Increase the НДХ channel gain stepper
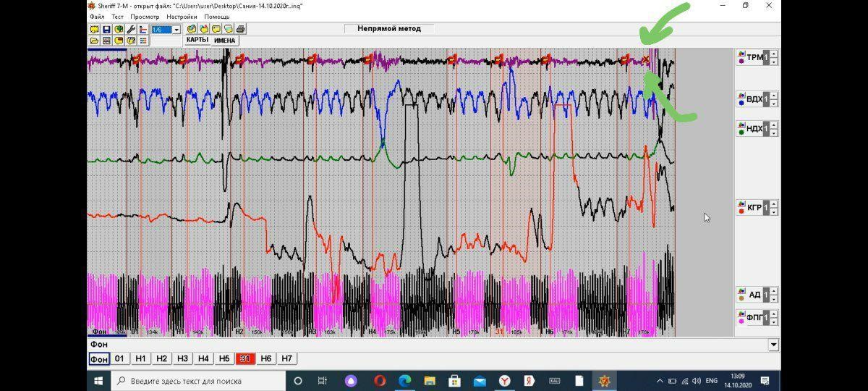Image resolution: width=868 pixels, height=391 pixels. coord(774,126)
